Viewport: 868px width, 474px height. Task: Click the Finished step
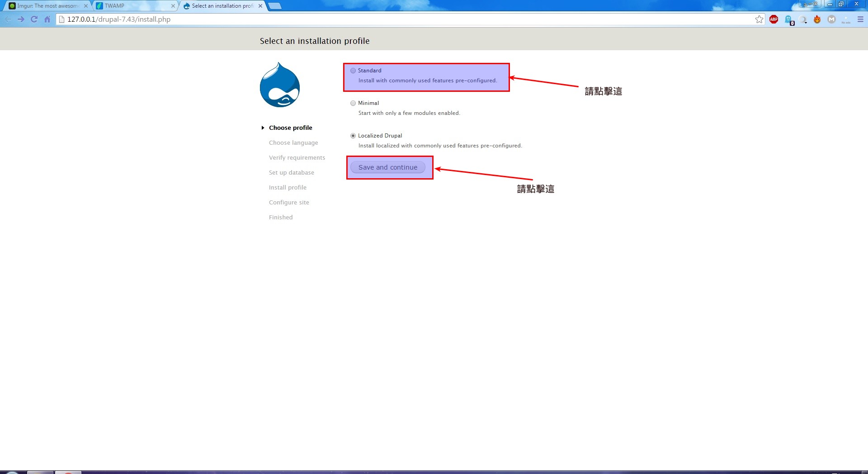pyautogui.click(x=281, y=218)
